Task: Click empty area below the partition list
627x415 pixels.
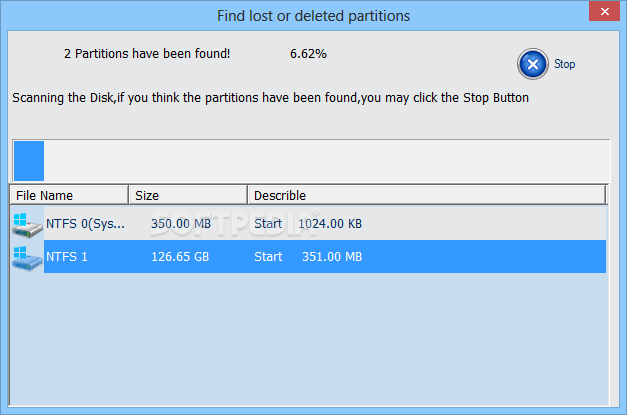Action: tap(308, 340)
